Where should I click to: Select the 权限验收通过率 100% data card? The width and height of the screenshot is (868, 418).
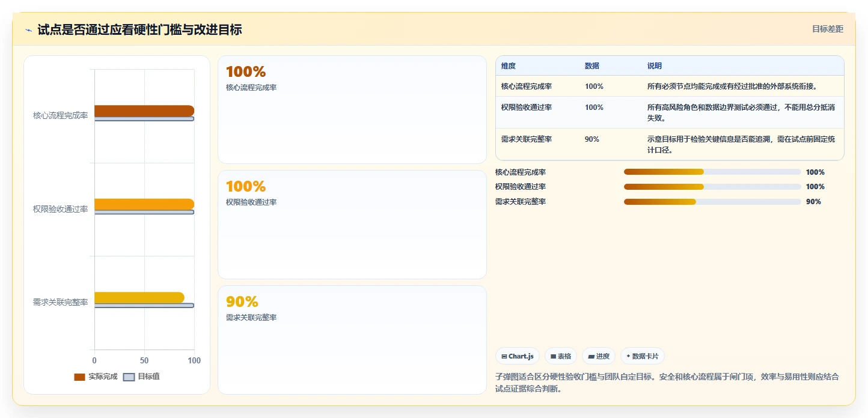pyautogui.click(x=352, y=225)
